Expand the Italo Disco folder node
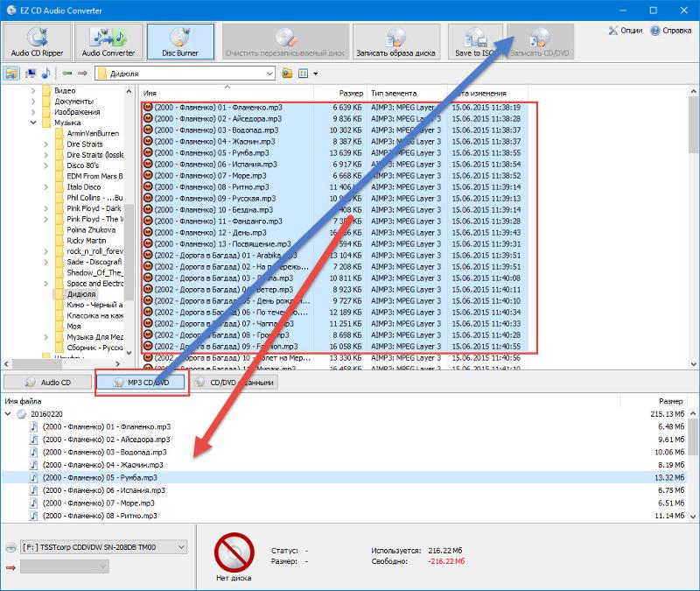This screenshot has height=591, width=700. [46, 186]
